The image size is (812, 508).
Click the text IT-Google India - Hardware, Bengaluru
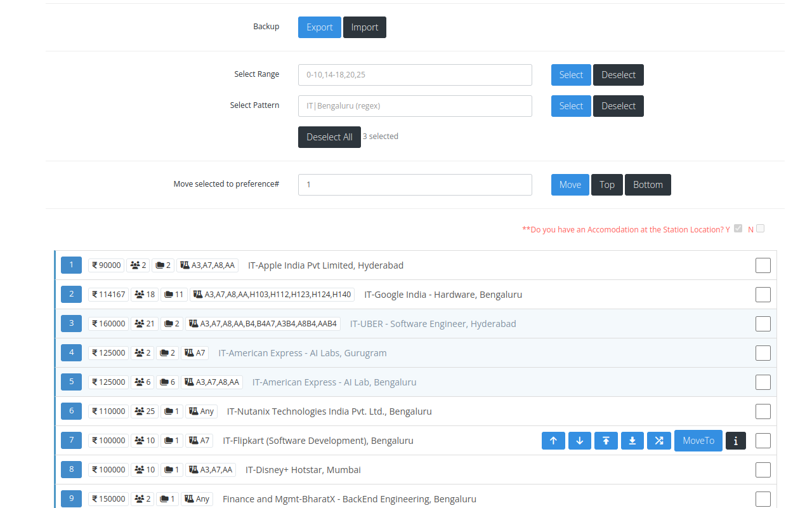pos(443,295)
